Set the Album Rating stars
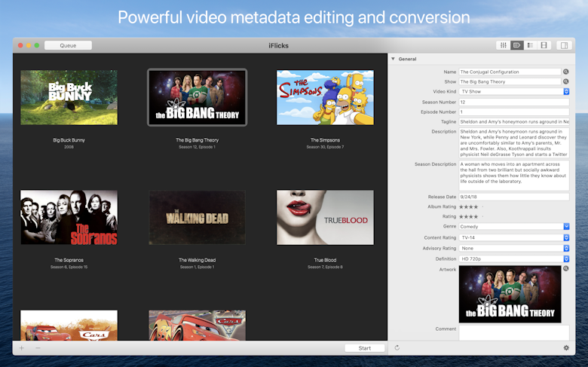The width and height of the screenshot is (588, 367). tap(471, 206)
